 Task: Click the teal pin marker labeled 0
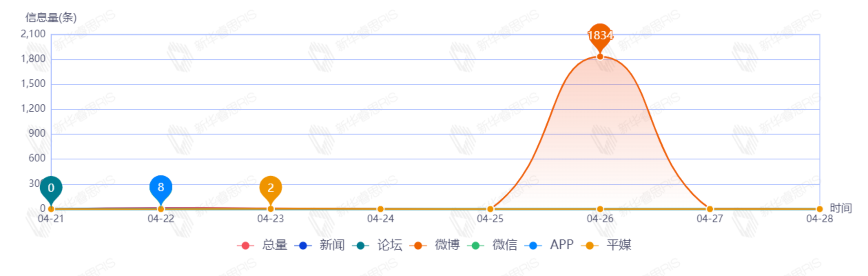coord(51,188)
